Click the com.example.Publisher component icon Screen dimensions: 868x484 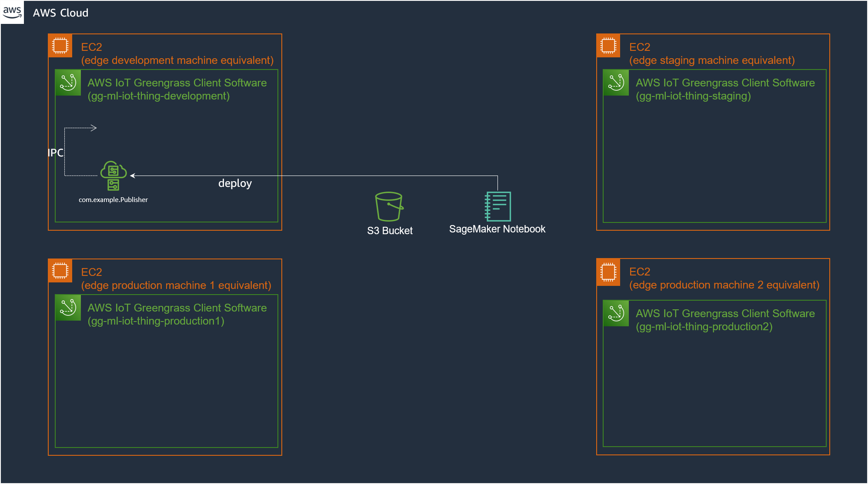(114, 176)
